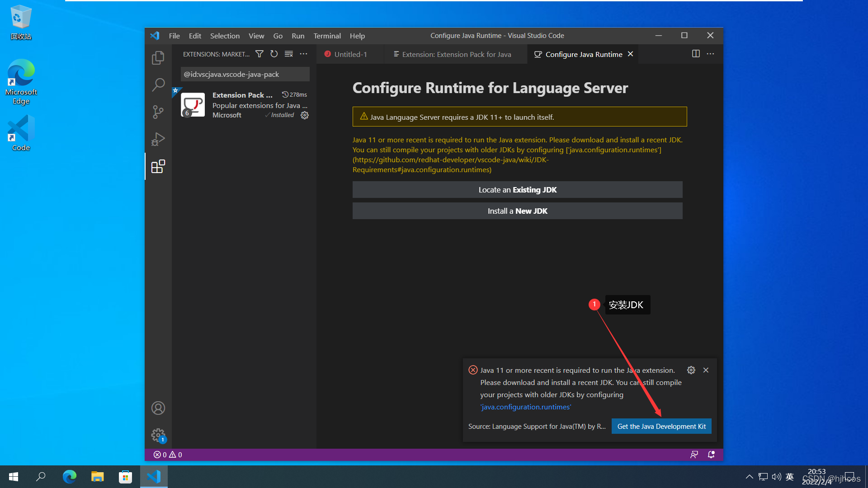Viewport: 868px width, 488px height.
Task: Click the Extension Pack for Java thumbnail
Action: point(193,105)
